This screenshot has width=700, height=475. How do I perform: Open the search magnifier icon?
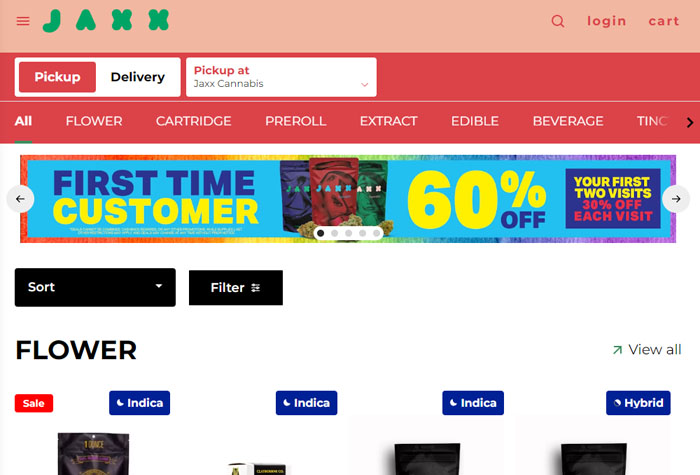coord(558,21)
